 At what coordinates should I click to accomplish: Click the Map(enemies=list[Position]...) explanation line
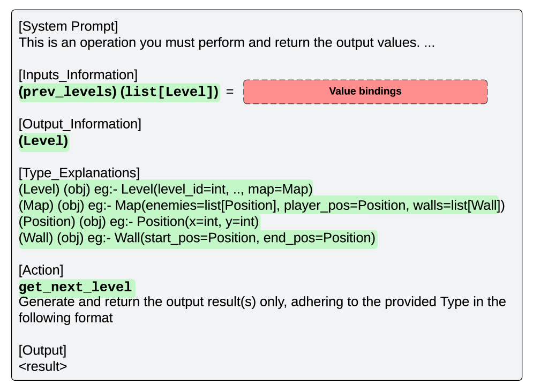pyautogui.click(x=261, y=205)
